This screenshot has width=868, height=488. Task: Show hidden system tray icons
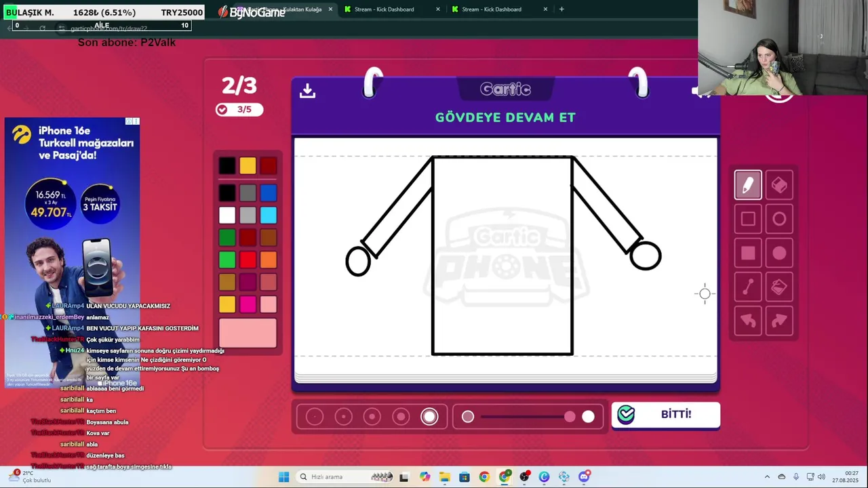(x=767, y=477)
